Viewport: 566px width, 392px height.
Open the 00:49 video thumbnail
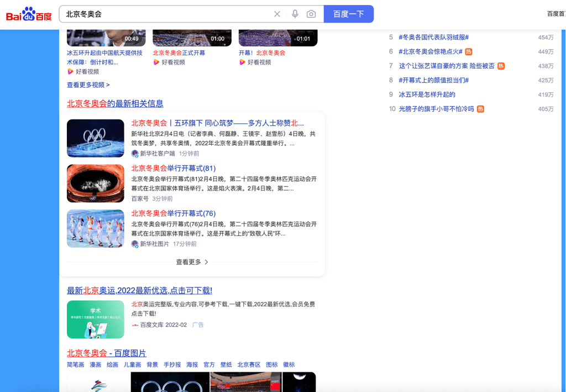click(x=106, y=38)
